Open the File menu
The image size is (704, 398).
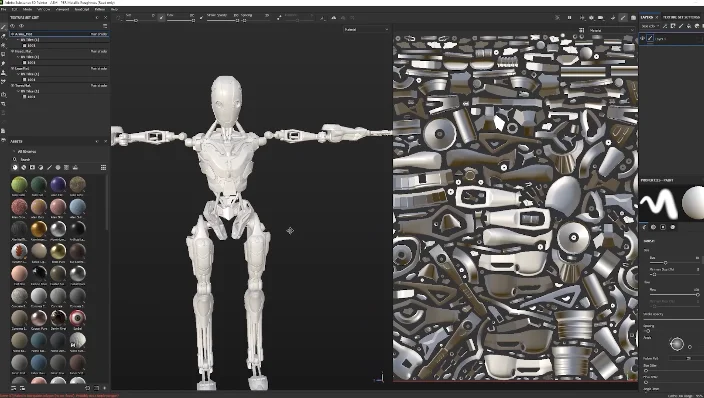tap(4, 9)
